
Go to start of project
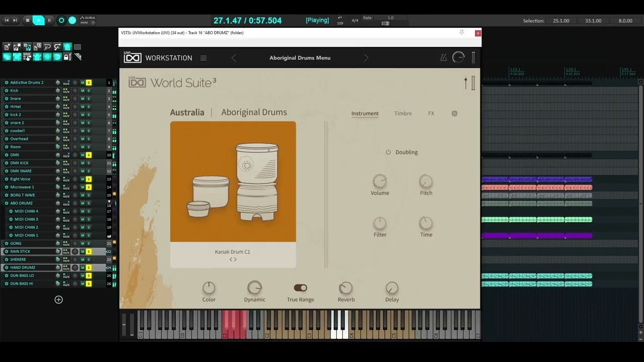[7, 20]
